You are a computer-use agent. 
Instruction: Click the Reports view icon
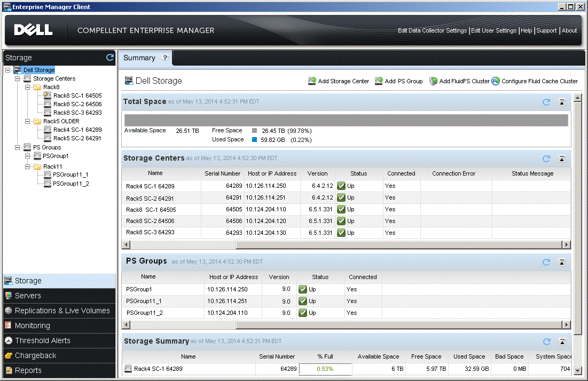[x=8, y=370]
